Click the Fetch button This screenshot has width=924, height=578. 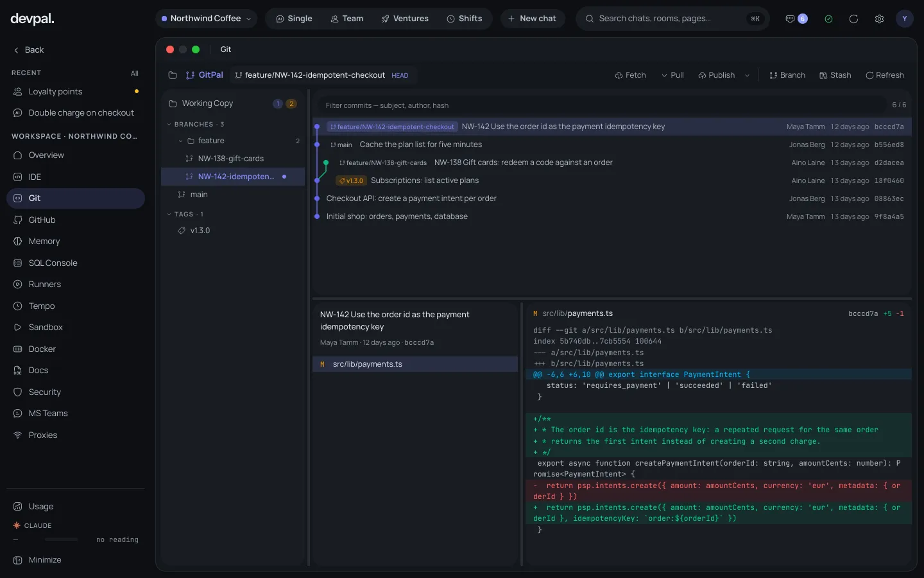tap(630, 75)
